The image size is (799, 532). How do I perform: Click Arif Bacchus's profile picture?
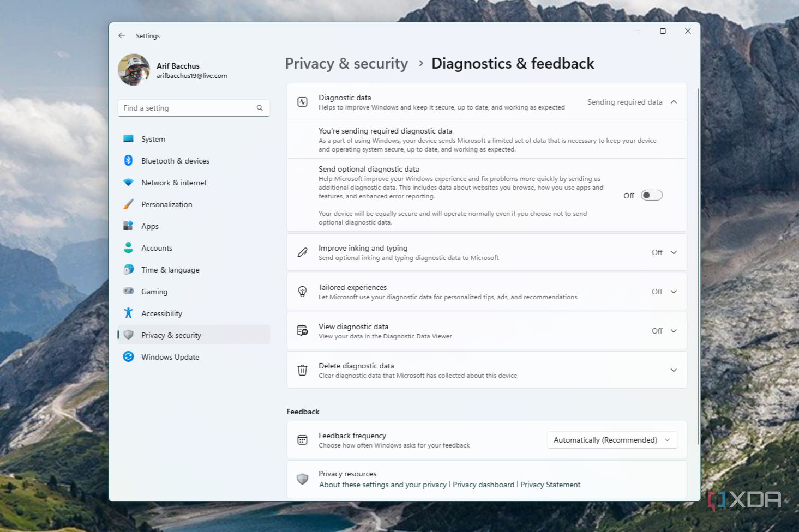click(134, 70)
